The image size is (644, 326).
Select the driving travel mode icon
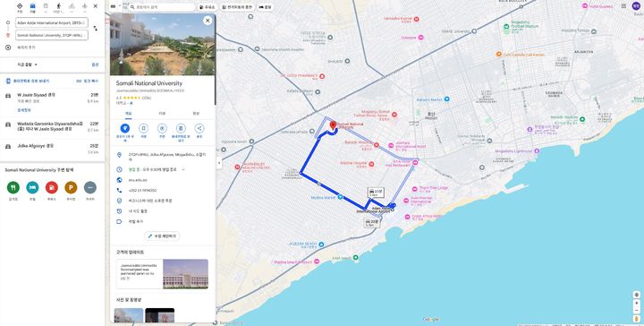[32, 6]
